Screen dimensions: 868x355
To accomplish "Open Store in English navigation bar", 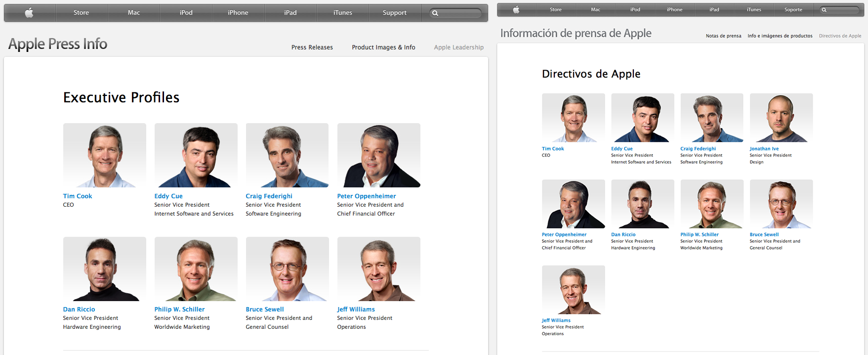I will click(82, 13).
